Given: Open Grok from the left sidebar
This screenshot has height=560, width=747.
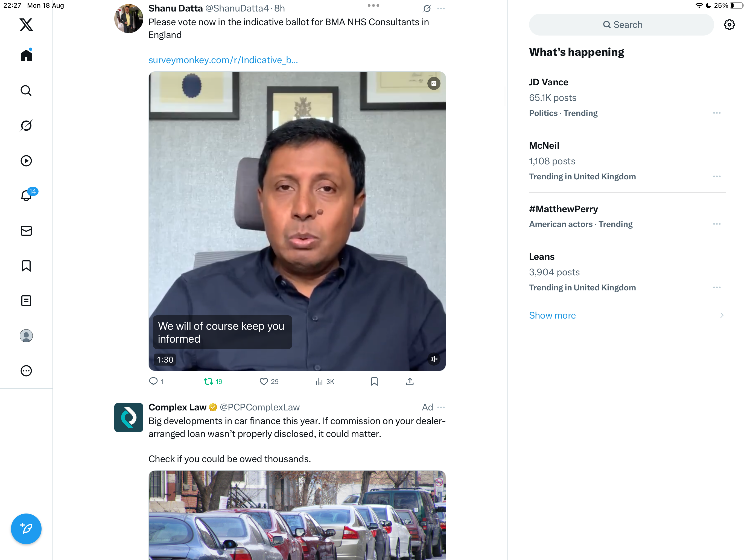Looking at the screenshot, I should pyautogui.click(x=26, y=126).
